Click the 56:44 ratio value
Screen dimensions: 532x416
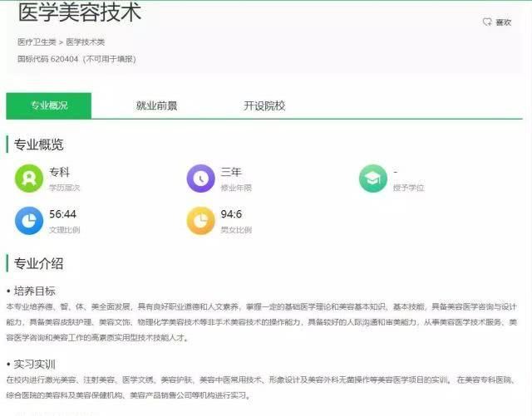point(63,214)
